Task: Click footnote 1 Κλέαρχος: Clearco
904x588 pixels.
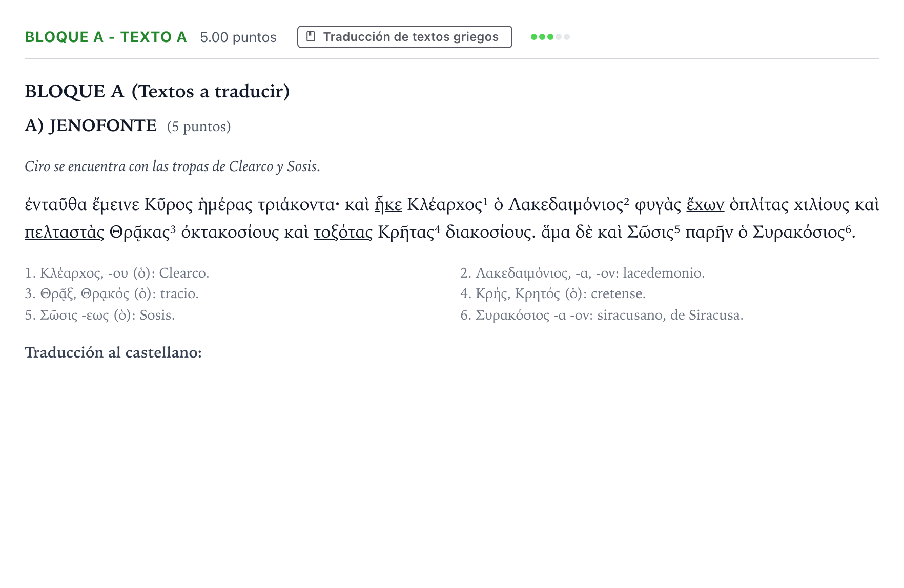Action: 117,273
